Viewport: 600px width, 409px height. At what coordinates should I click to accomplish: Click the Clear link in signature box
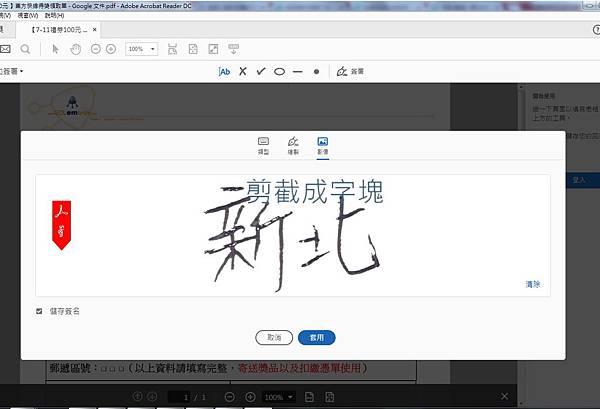tap(533, 284)
